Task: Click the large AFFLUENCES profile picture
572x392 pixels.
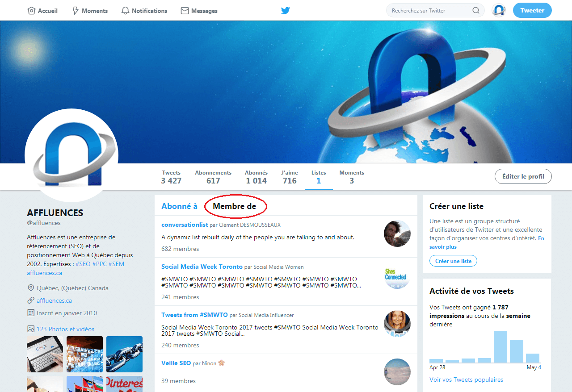Action: pos(71,155)
